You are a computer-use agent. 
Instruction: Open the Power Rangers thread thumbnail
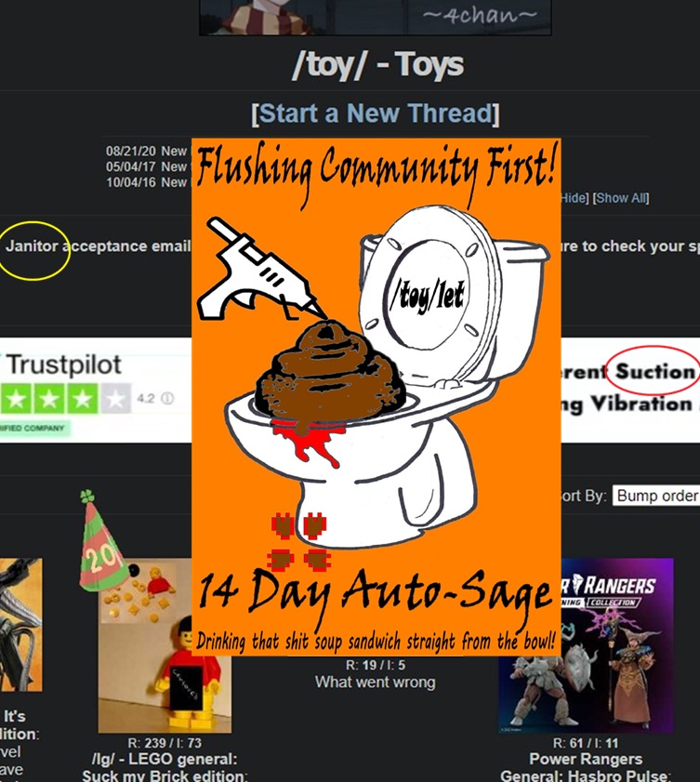tap(586, 646)
